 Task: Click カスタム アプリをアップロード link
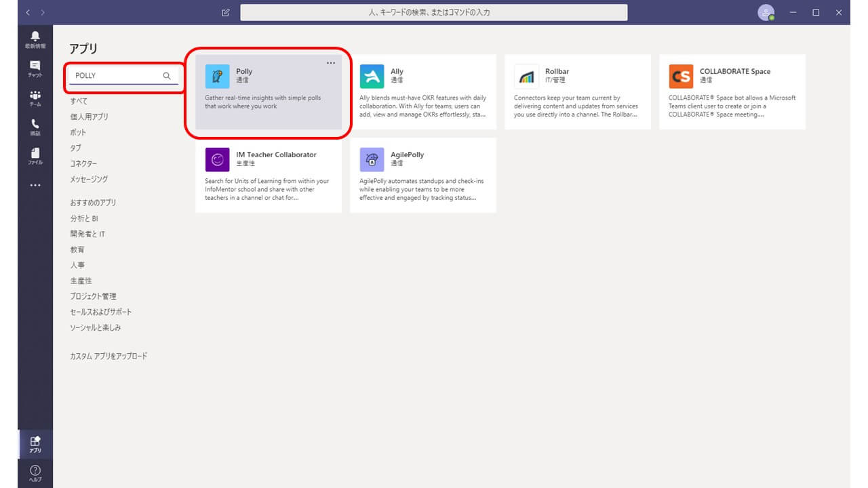108,356
